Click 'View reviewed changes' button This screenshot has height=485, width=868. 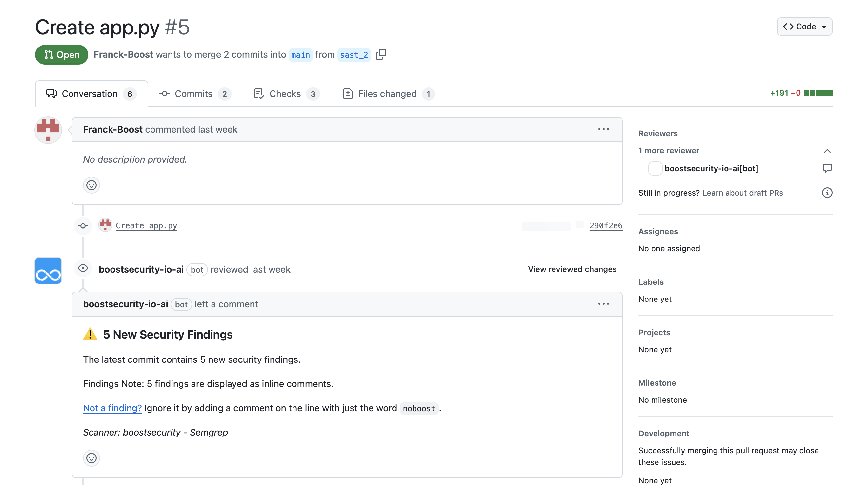[x=572, y=269]
